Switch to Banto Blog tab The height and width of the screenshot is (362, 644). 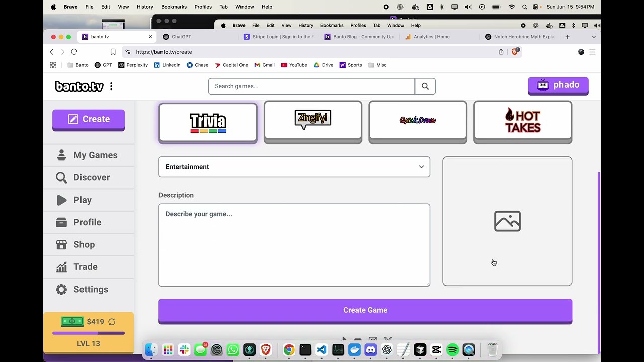[359, 37]
